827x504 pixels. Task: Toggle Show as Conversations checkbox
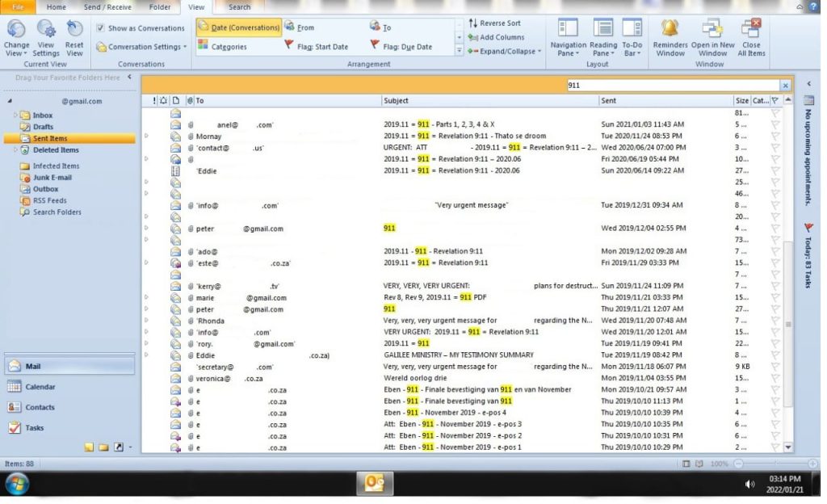coord(100,28)
